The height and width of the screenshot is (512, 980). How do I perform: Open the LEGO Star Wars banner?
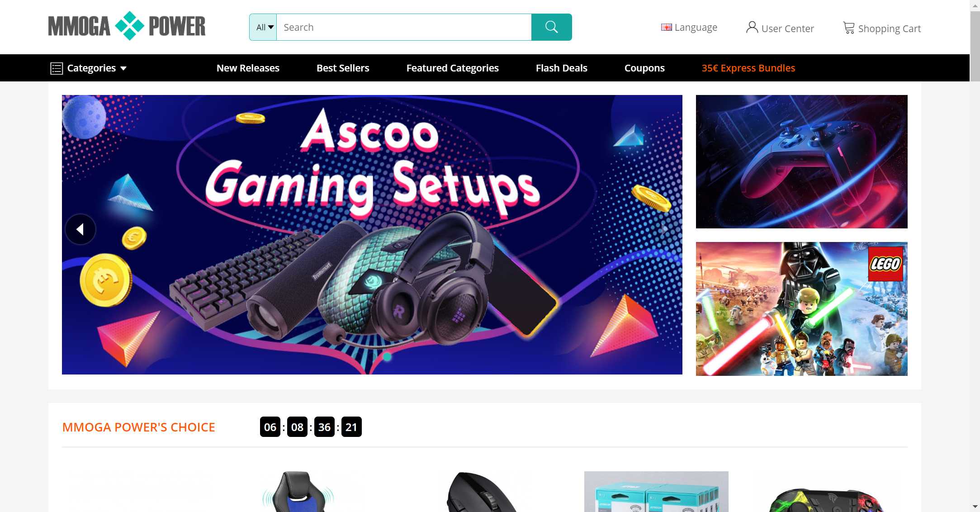pos(801,309)
